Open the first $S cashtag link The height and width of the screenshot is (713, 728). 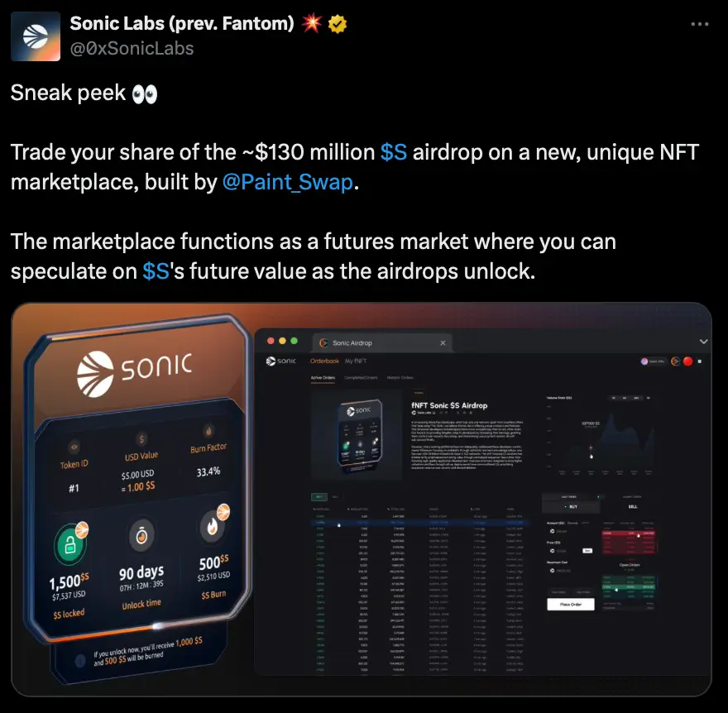coord(393,152)
